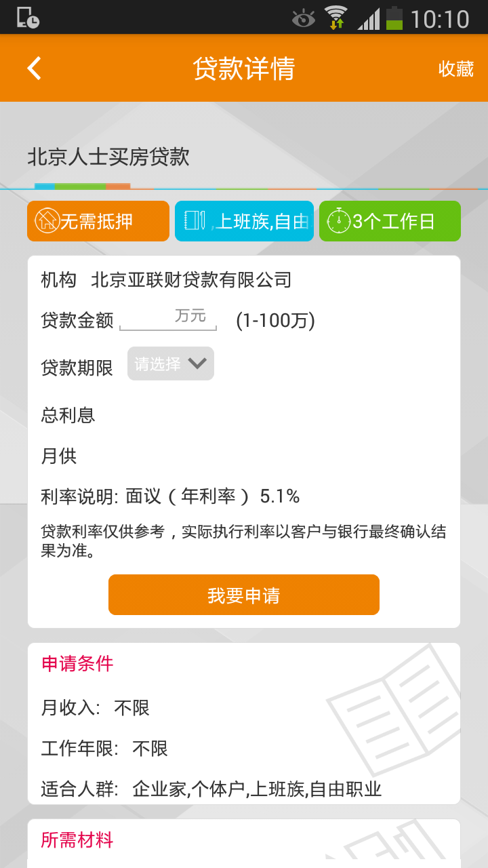Tap the eye icon in status bar

coord(303,19)
